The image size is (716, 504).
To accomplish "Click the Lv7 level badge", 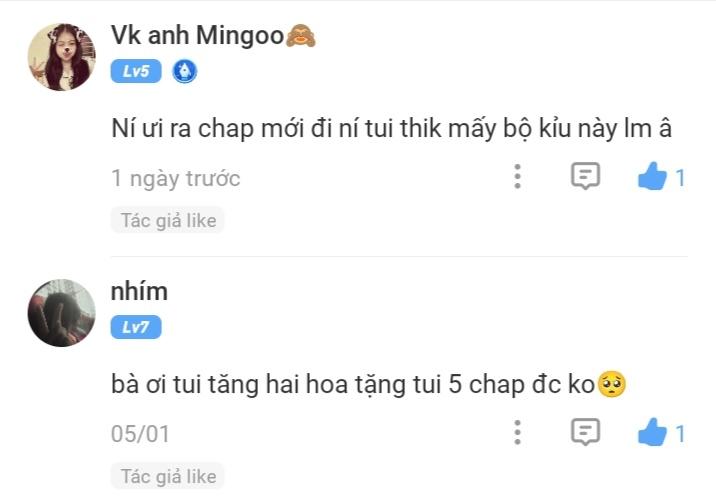I will click(x=136, y=327).
